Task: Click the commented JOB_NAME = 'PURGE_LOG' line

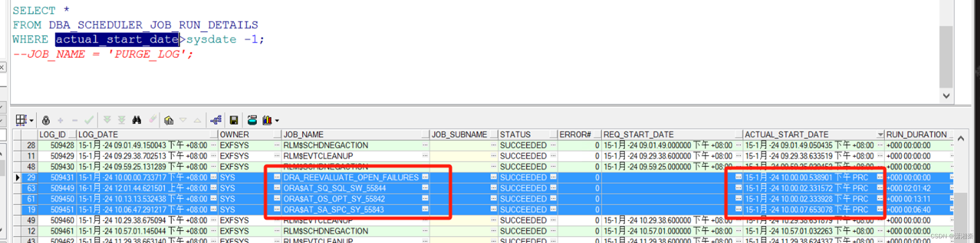Action: coord(103,54)
